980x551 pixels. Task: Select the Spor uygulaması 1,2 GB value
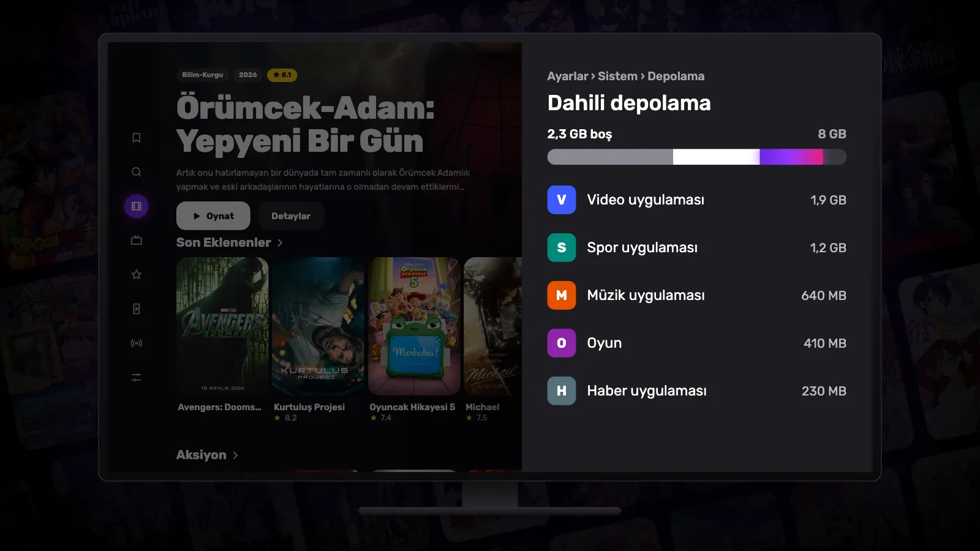[828, 247]
